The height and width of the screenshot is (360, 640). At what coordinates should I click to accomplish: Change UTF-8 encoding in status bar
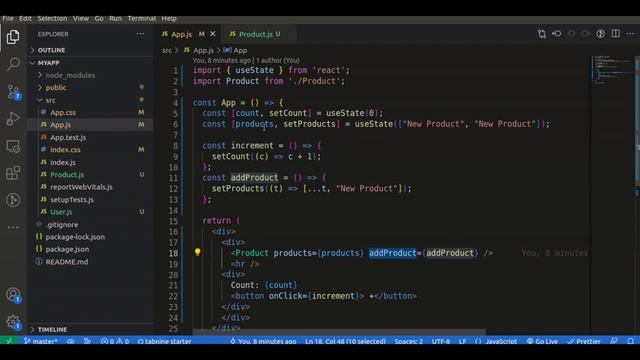pyautogui.click(x=441, y=341)
